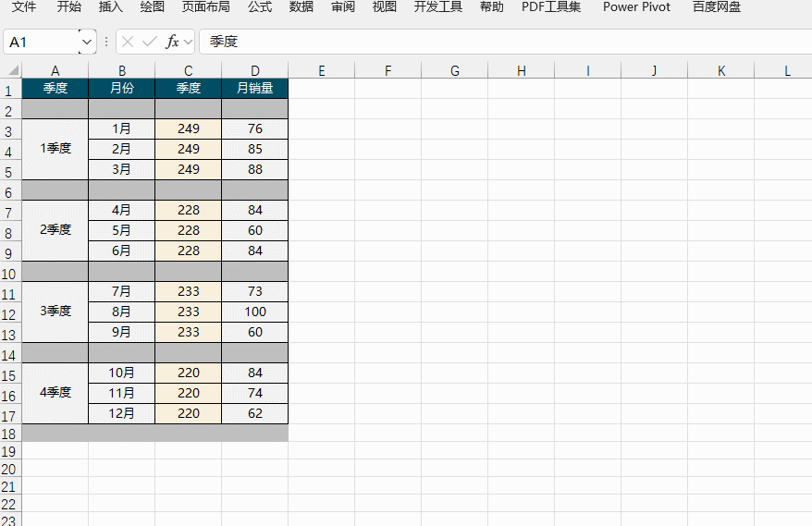Select the 绘图 tab
812x526 pixels.
153,6
